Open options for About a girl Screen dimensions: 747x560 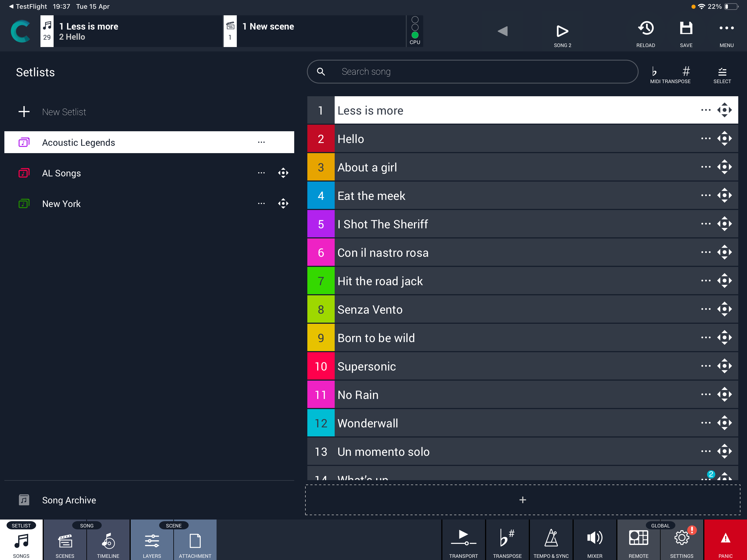[705, 167]
